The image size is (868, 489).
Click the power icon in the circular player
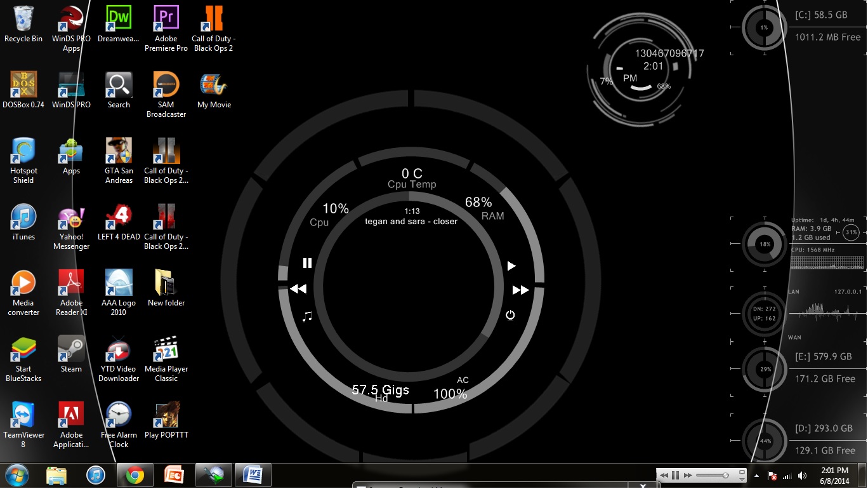click(x=510, y=315)
